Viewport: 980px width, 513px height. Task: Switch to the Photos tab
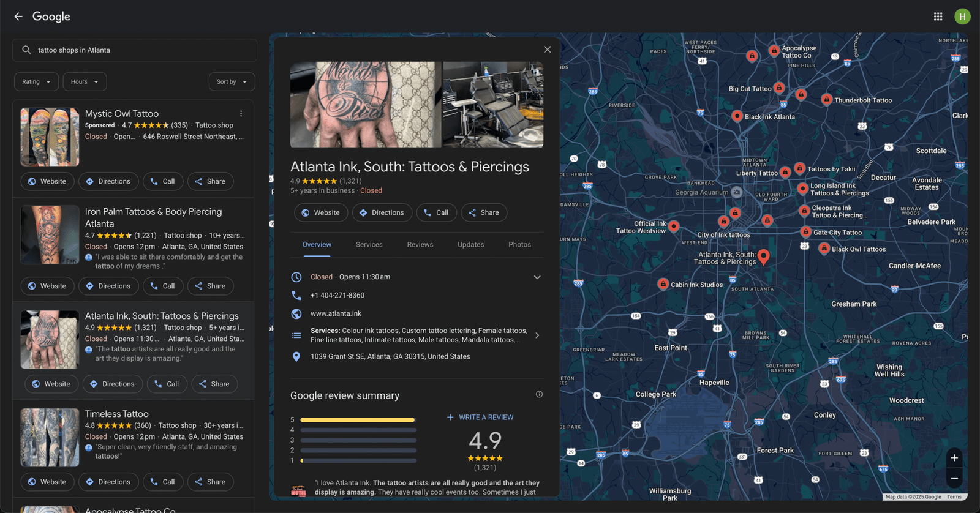pyautogui.click(x=519, y=245)
